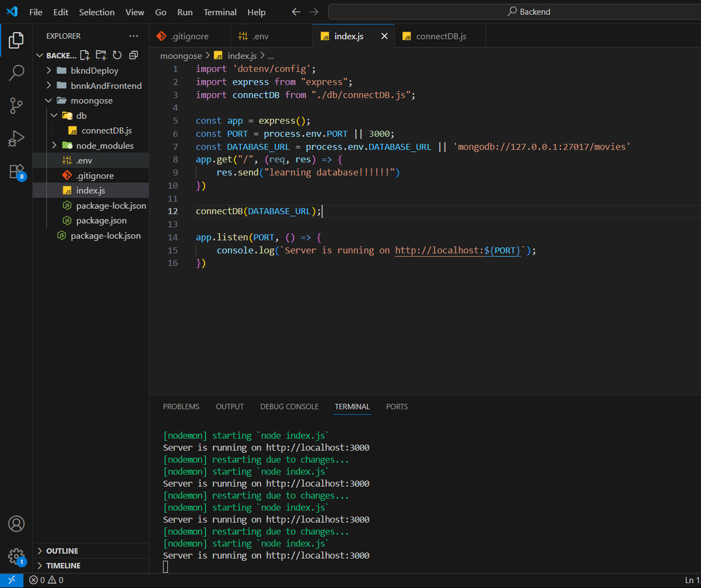701x588 pixels.
Task: Open the Terminal menu
Action: pyautogui.click(x=220, y=12)
